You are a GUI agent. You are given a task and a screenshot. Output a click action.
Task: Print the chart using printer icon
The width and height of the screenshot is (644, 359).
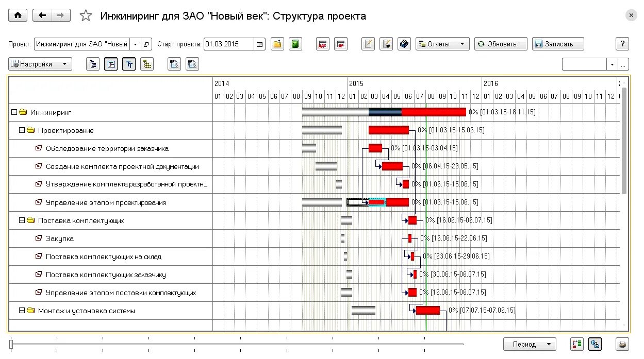coord(622,344)
